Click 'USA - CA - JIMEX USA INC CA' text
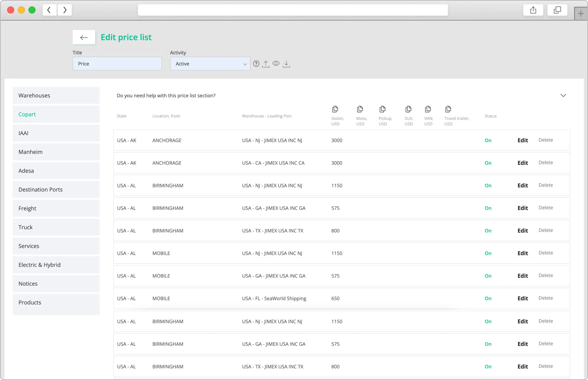Screen dimensions: 588x380 (273, 163)
